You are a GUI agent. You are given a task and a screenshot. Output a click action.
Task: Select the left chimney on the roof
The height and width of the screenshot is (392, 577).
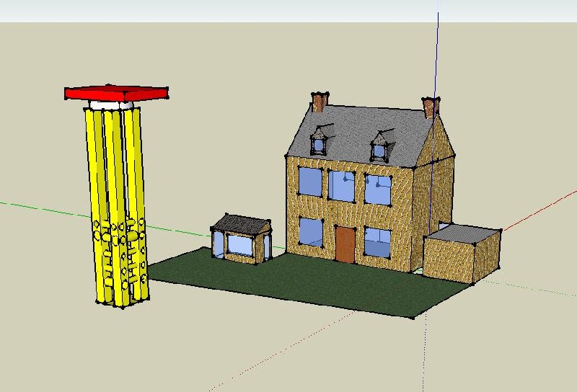pyautogui.click(x=320, y=102)
